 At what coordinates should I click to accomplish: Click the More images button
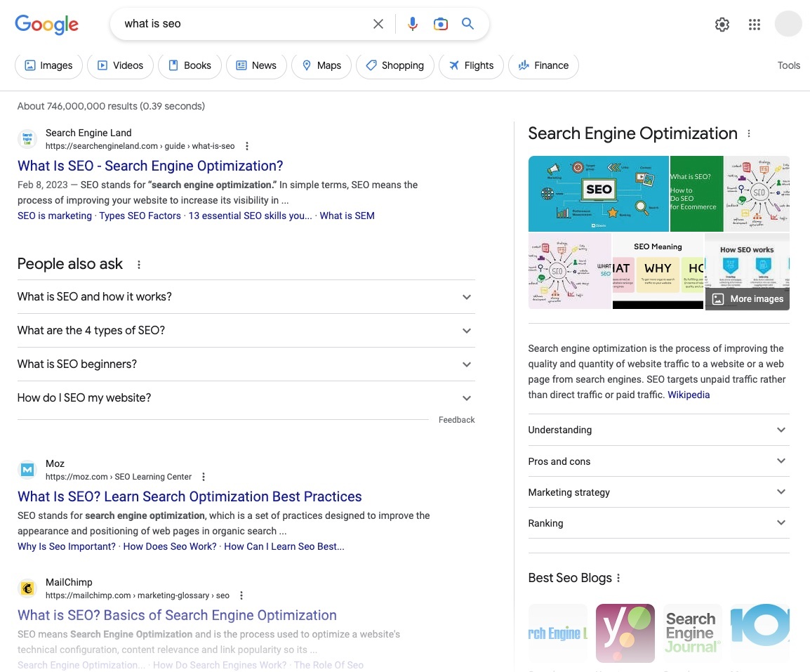(748, 298)
